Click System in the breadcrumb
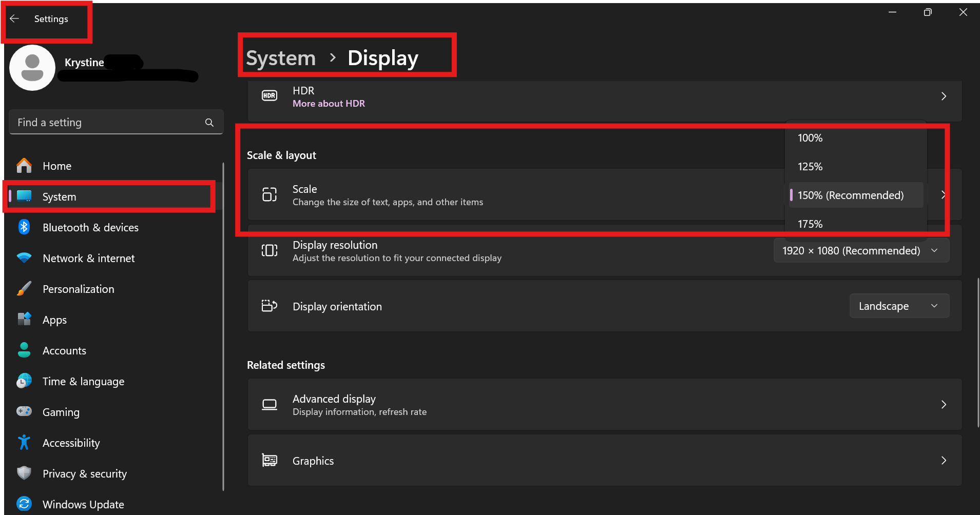Image resolution: width=980 pixels, height=515 pixels. pos(281,58)
